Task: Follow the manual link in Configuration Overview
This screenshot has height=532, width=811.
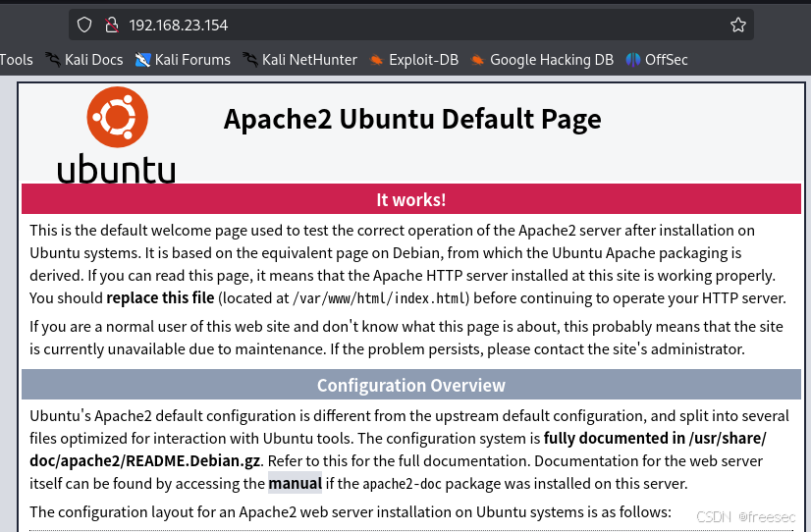Action: 295,483
